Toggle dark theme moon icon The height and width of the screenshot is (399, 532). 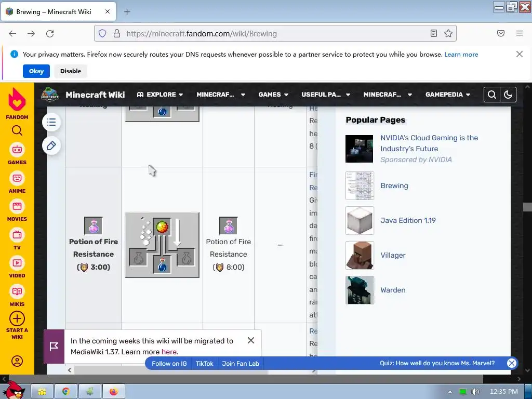(508, 95)
